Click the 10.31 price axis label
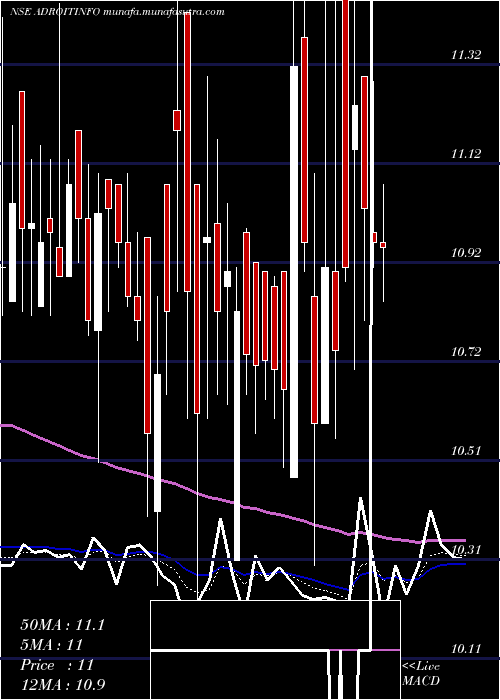500x700 pixels. 466,550
